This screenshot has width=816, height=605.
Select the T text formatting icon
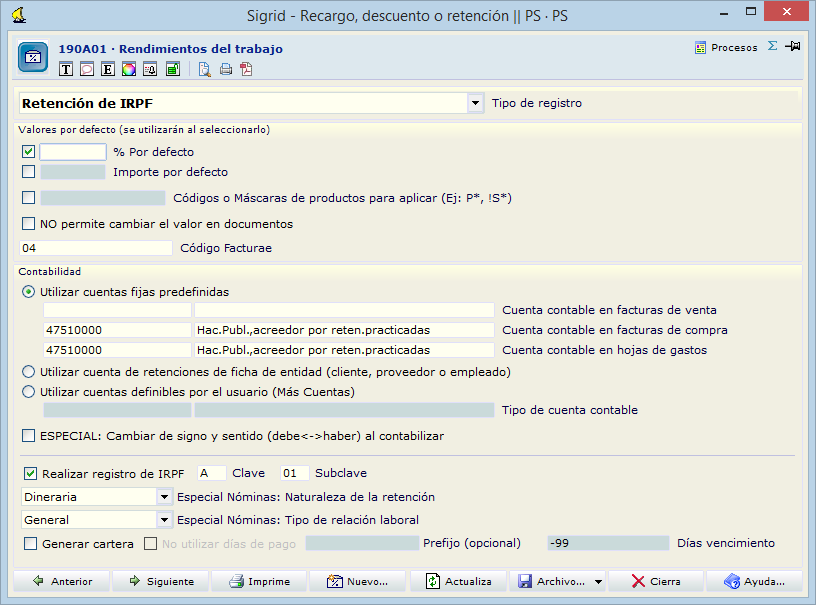tap(66, 70)
